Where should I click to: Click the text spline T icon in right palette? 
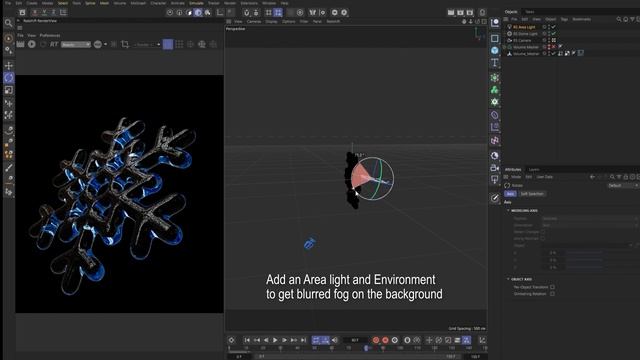click(x=495, y=62)
